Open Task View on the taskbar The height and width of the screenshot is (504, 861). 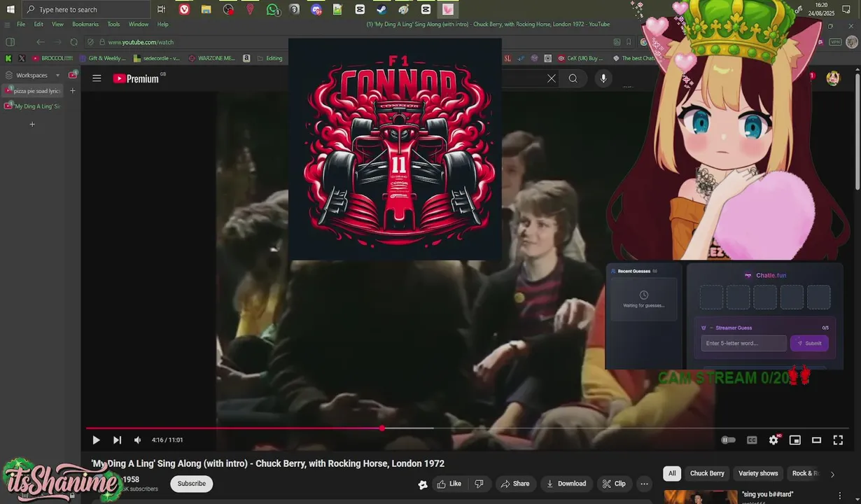(x=162, y=9)
